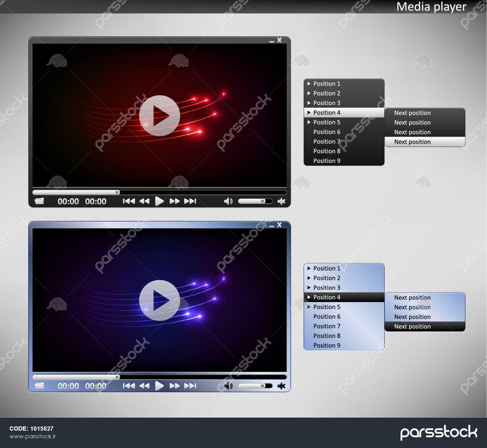The image size is (487, 448).
Task: Click the speaker volume icon in dark player
Action: (228, 201)
